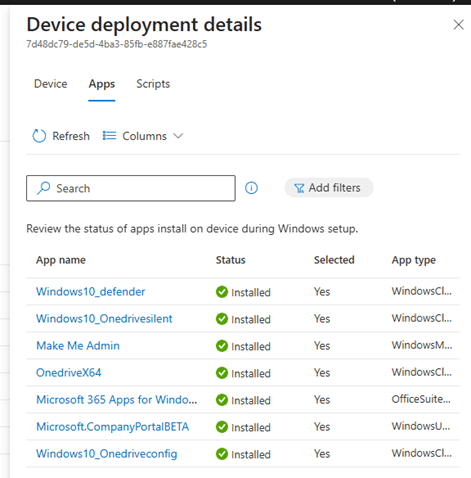Open the OnedriveX64 app link
Viewport: 471px width, 478px height.
pos(69,373)
